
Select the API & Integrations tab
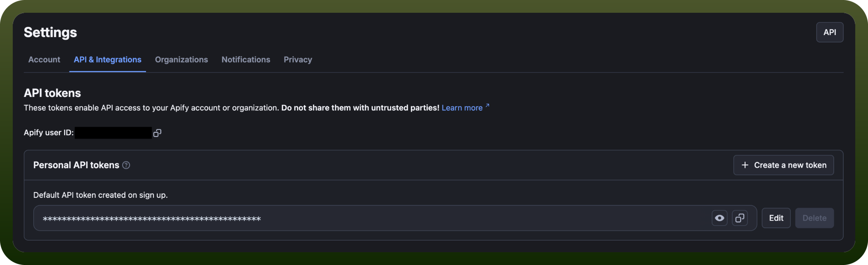[107, 60]
